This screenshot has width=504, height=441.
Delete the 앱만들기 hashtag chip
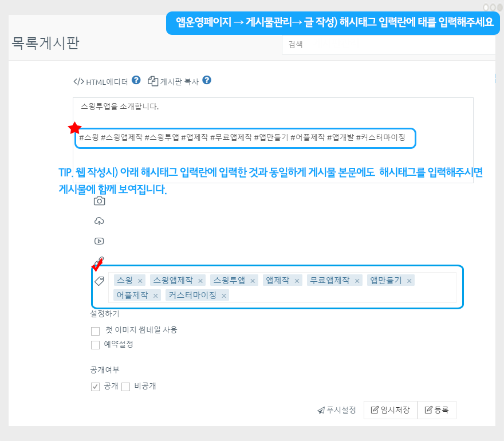point(409,281)
